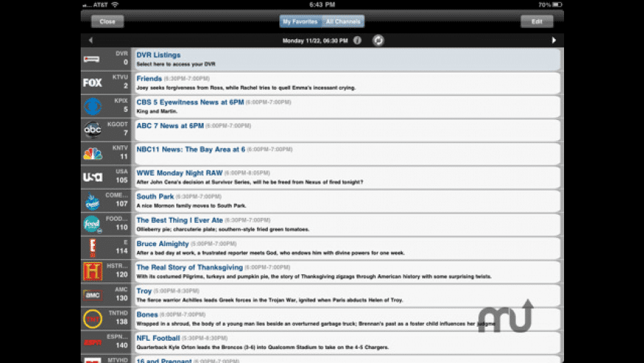Select the NBC KNTV channel logo
Screen dimensions: 644x363
point(93,154)
